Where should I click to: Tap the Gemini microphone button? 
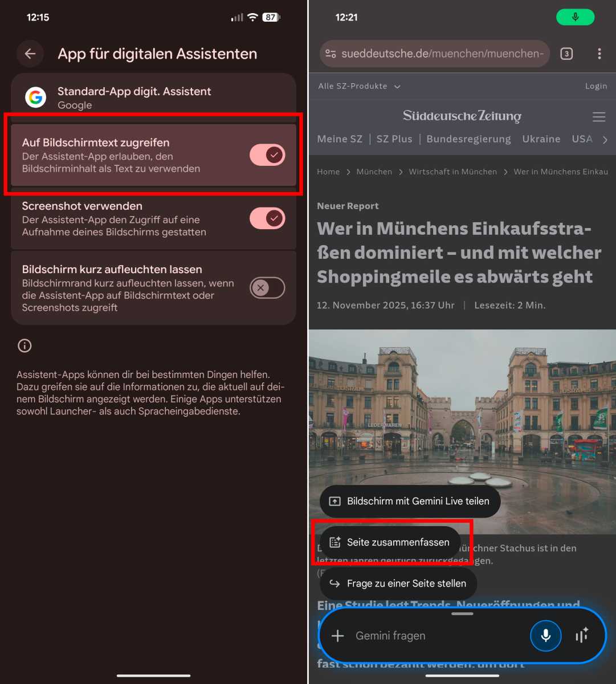(x=546, y=636)
